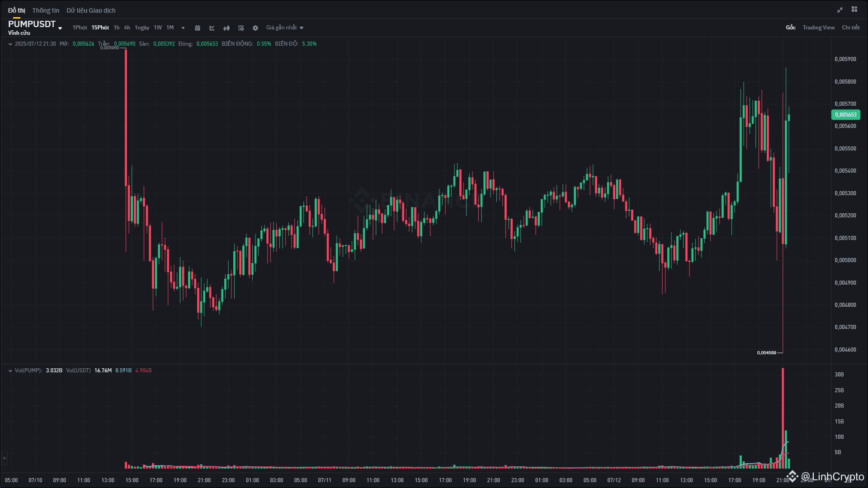
Task: Select the 1W interval
Action: tap(158, 28)
